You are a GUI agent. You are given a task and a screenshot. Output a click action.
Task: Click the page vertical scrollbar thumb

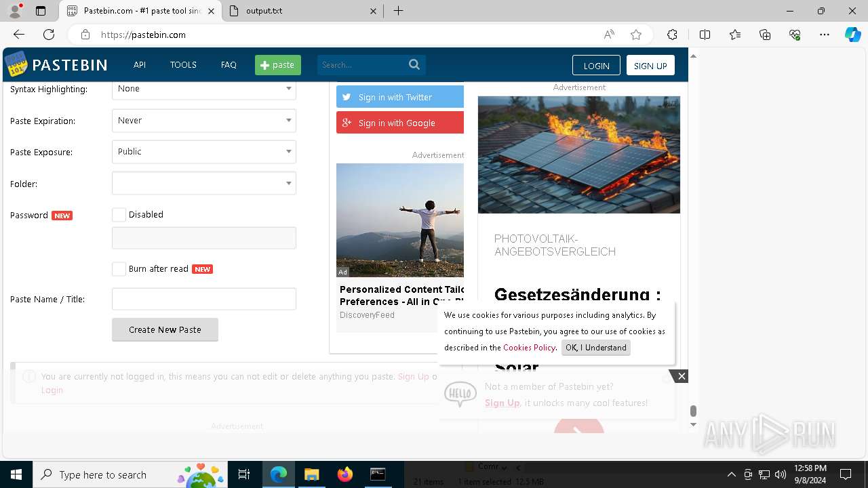(693, 411)
